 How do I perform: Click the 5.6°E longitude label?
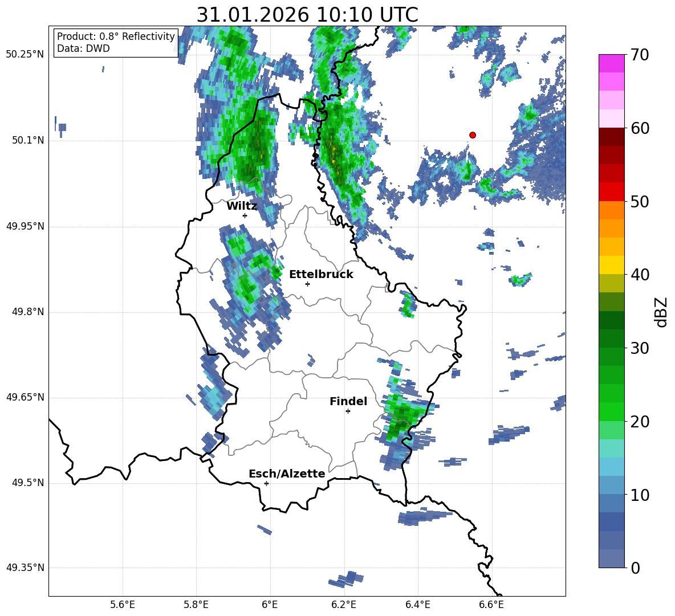pyautogui.click(x=123, y=605)
